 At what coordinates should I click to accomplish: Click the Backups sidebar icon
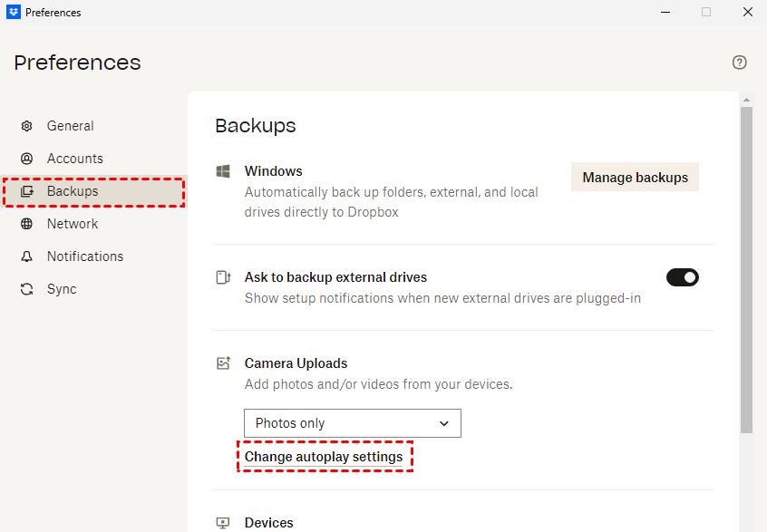point(27,191)
